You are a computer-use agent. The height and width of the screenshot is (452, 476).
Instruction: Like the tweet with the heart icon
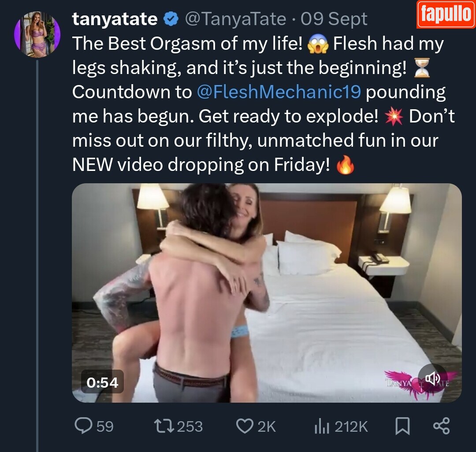(x=244, y=426)
